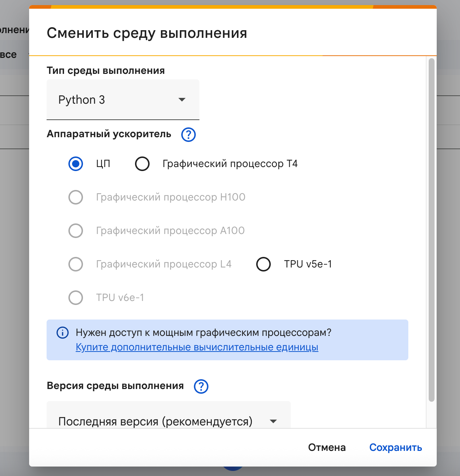The height and width of the screenshot is (476, 460).
Task: Open the Тип среды выполнения dropdown
Action: click(x=123, y=99)
